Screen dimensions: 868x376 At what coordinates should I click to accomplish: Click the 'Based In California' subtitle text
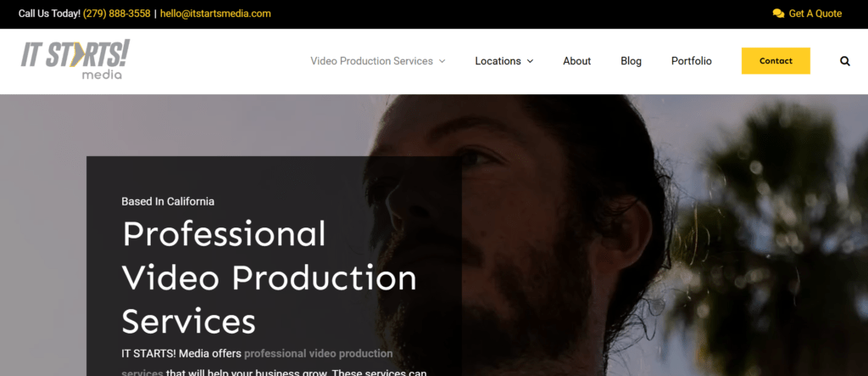click(168, 201)
